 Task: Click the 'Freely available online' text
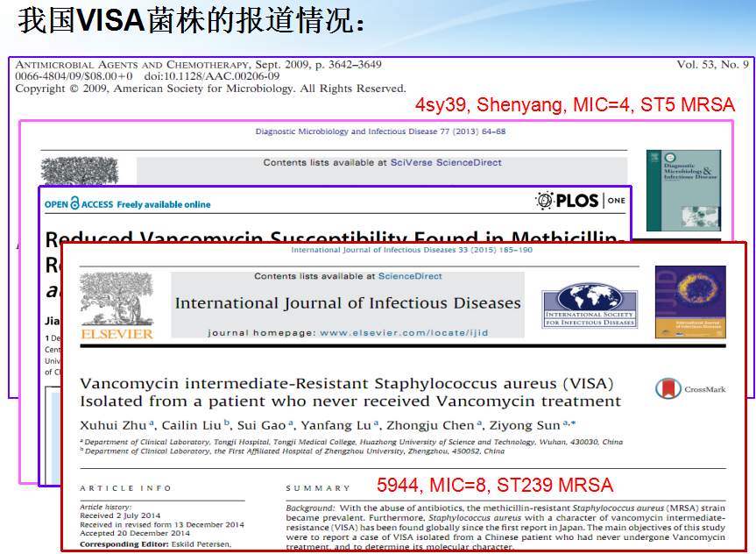(x=164, y=204)
